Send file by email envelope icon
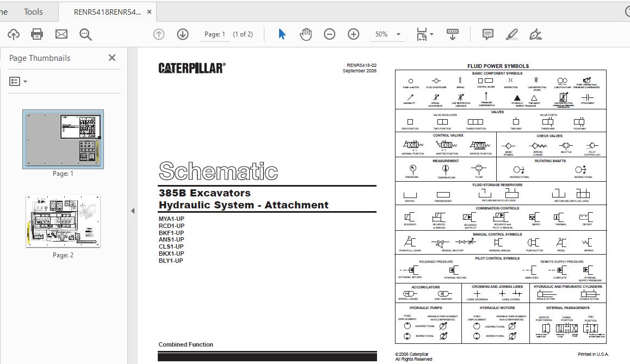630x364 pixels. coord(61,34)
